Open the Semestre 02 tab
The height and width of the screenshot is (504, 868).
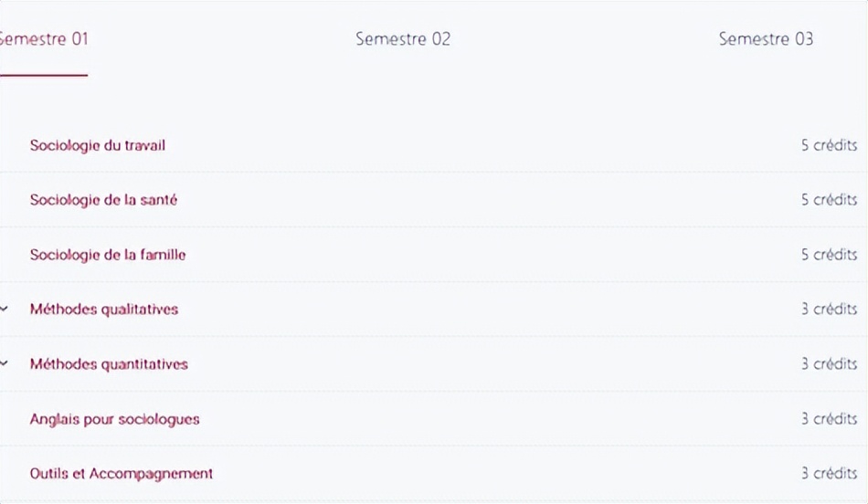[403, 38]
